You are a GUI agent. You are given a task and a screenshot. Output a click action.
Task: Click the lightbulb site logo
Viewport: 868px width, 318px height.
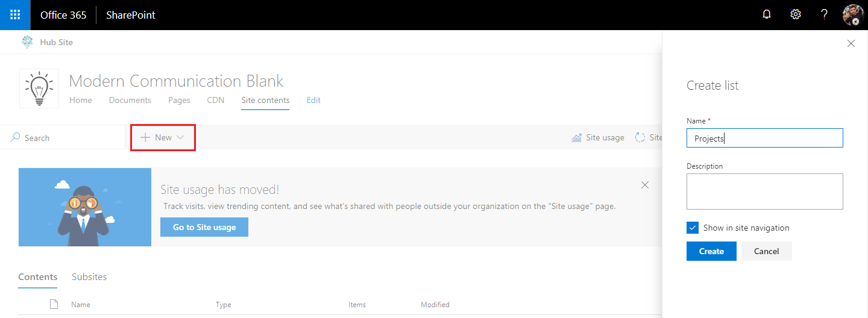(39, 89)
